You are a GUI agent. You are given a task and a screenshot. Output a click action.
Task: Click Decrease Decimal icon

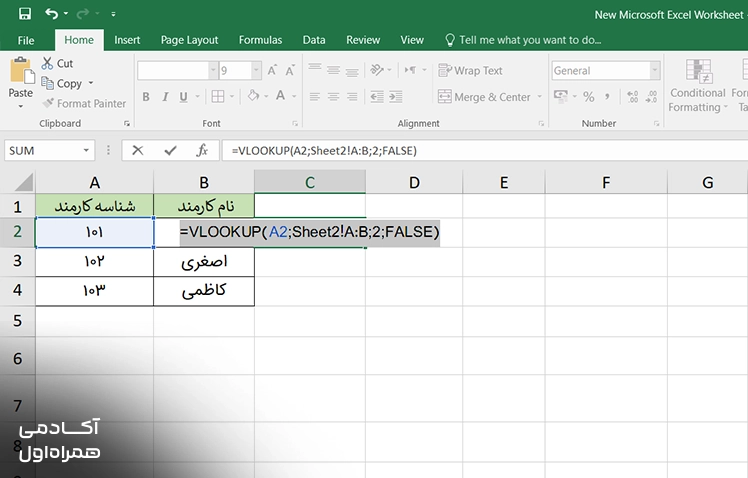[x=652, y=97]
